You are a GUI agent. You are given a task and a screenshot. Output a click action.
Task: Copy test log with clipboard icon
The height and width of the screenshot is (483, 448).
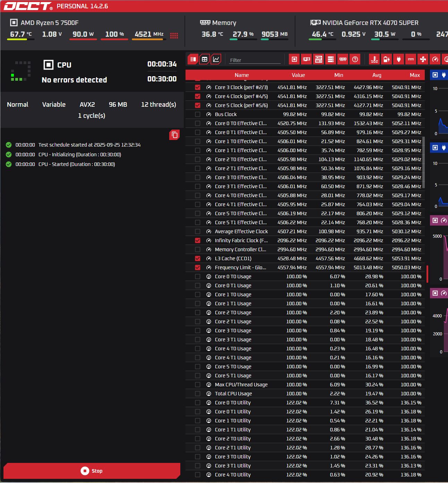click(x=174, y=135)
